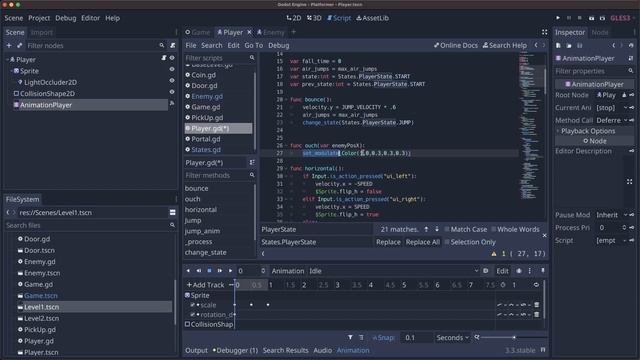This screenshot has width=640, height=360.
Task: Go to the previous search match
Action: 426,229
